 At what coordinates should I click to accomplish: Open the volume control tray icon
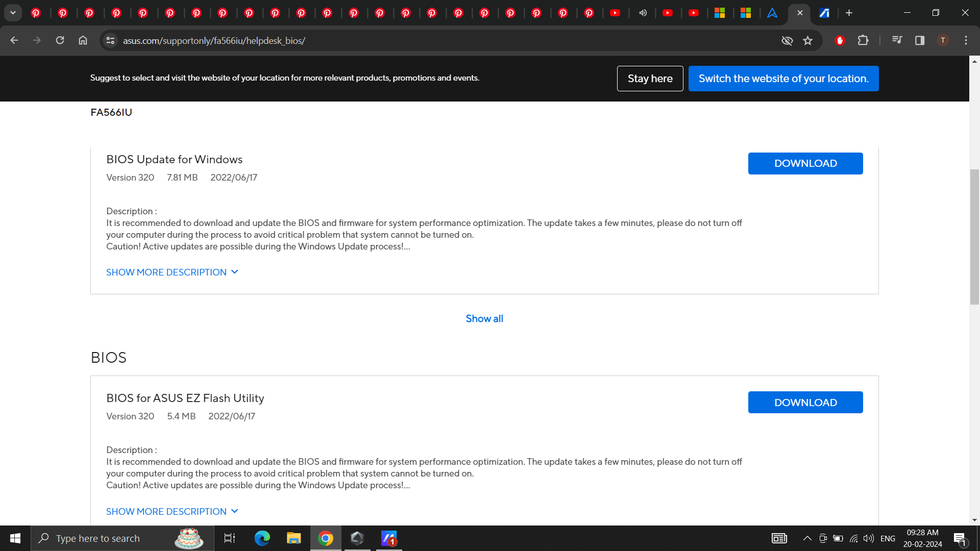click(x=868, y=538)
